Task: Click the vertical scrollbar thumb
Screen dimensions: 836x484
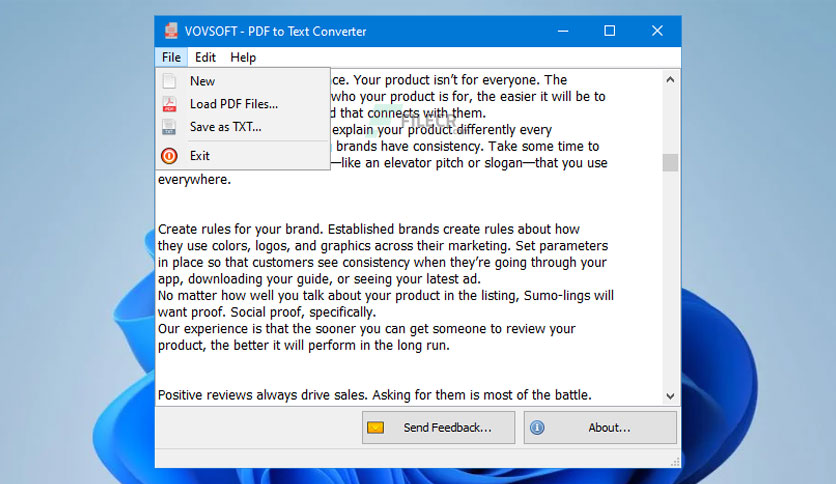Action: point(670,163)
